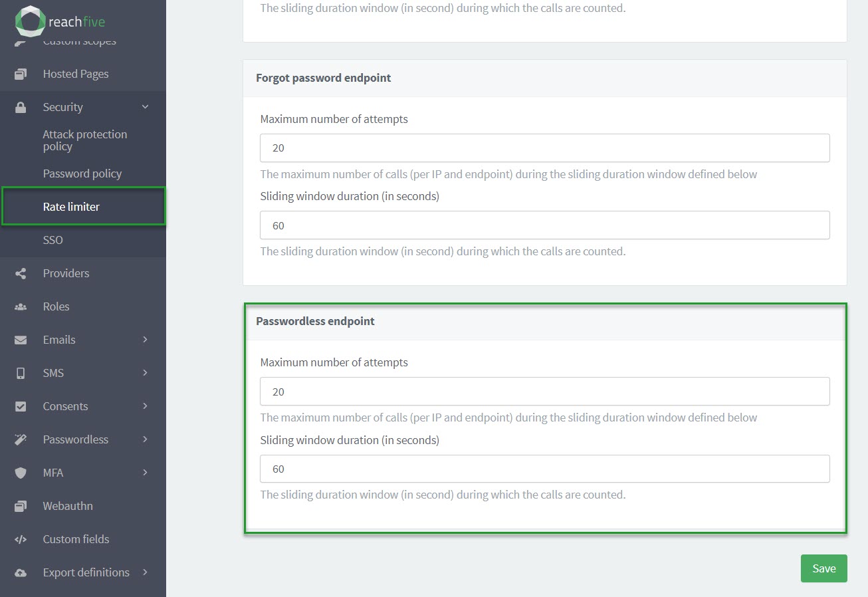Click the Providers share icon

coord(21,273)
